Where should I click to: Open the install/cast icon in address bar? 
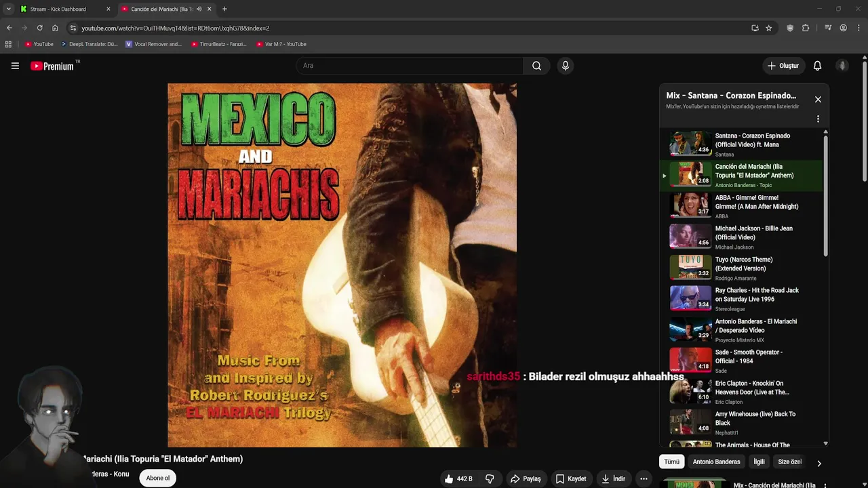click(755, 28)
